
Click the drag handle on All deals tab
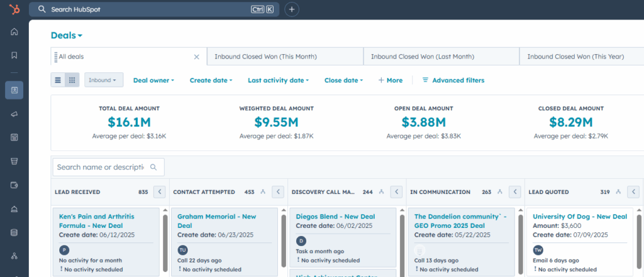tap(56, 57)
